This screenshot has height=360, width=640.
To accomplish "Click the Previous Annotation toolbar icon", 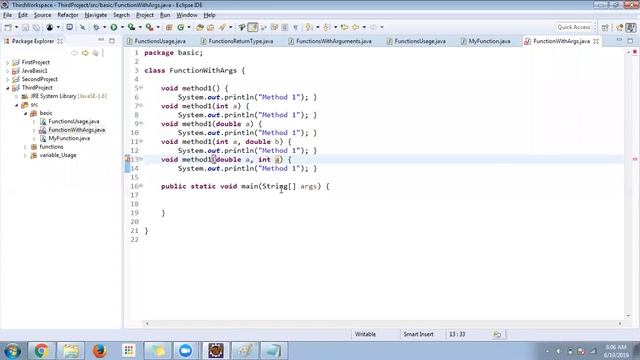I will tap(327, 27).
